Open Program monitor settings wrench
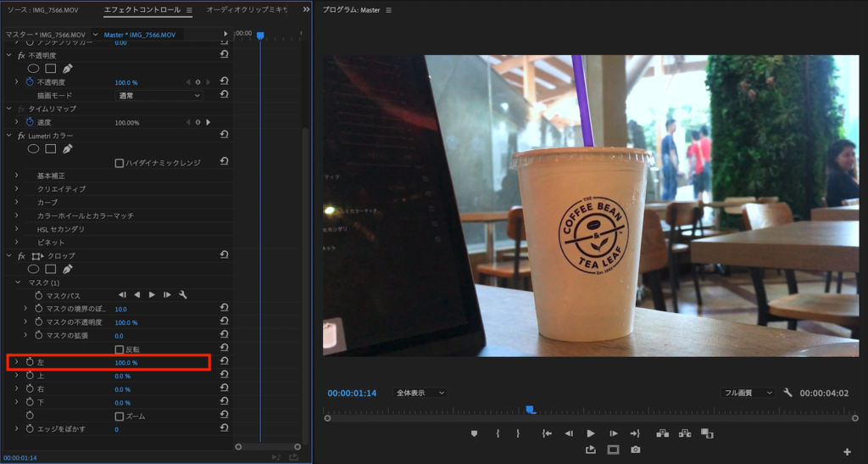Screen dimensions: 868x464 click(787, 393)
